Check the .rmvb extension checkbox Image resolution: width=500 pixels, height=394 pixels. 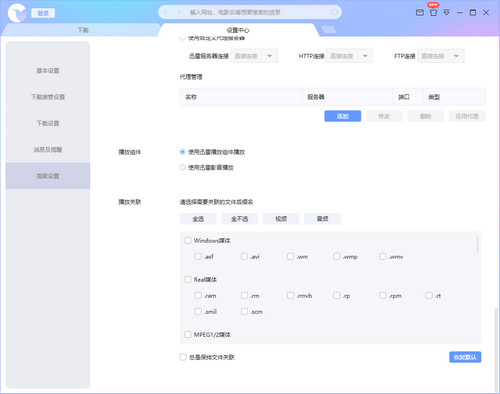pos(290,295)
